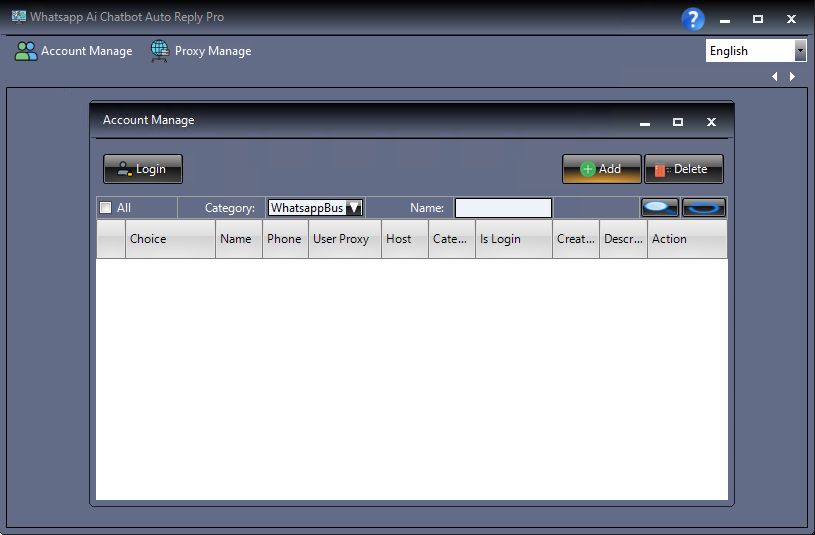
Task: Click the Host column header
Action: 405,239
